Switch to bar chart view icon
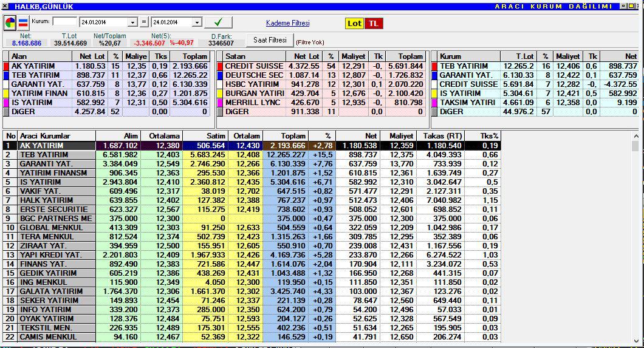Screen dimensions: 644x348 pos(24,22)
